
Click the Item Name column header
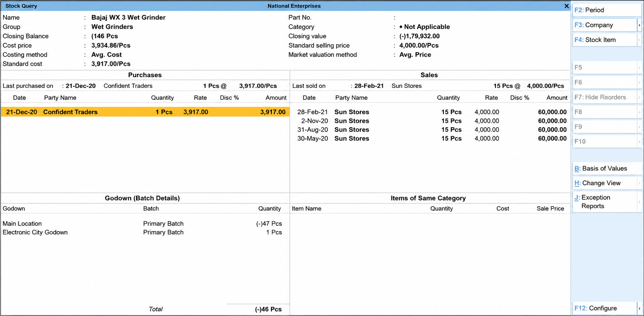(x=307, y=209)
